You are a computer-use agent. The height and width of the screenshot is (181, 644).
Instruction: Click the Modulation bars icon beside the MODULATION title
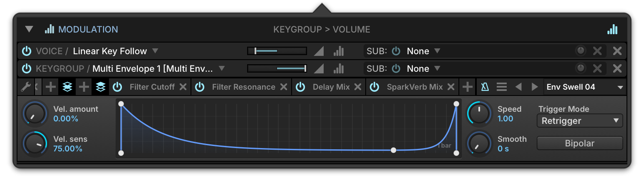pyautogui.click(x=50, y=29)
